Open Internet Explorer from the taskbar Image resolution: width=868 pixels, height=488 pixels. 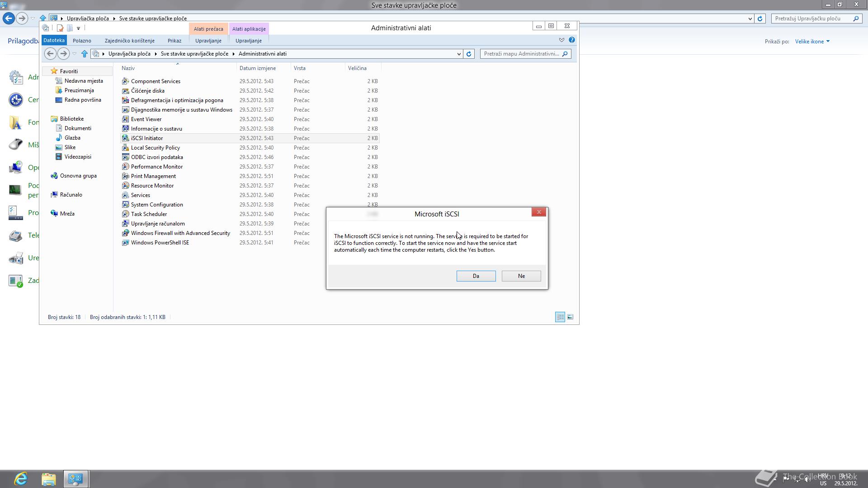click(x=20, y=479)
